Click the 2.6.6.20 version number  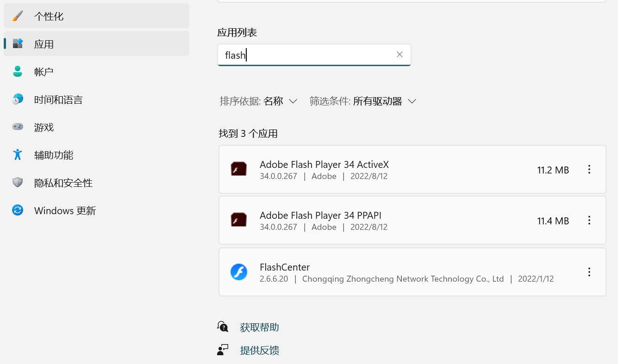(x=274, y=279)
